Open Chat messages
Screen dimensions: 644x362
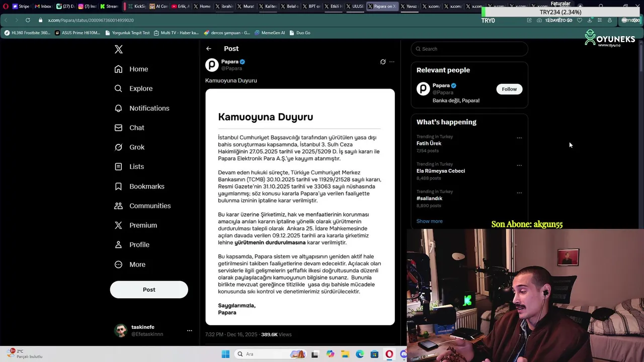(x=129, y=128)
